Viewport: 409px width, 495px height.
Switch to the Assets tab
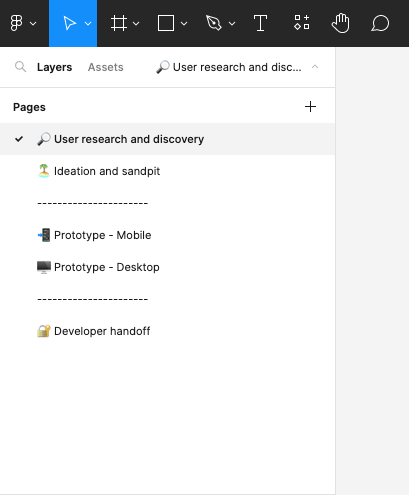point(105,67)
